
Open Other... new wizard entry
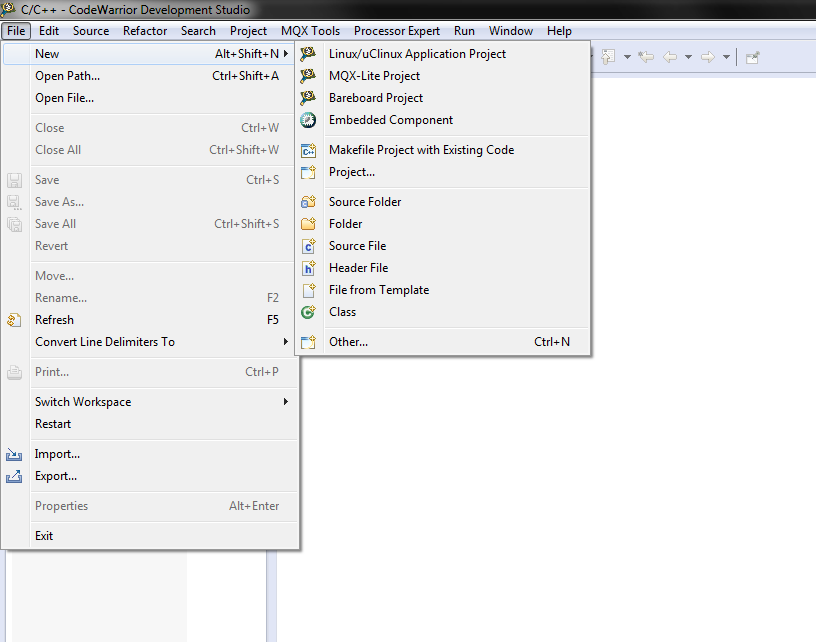click(442, 342)
